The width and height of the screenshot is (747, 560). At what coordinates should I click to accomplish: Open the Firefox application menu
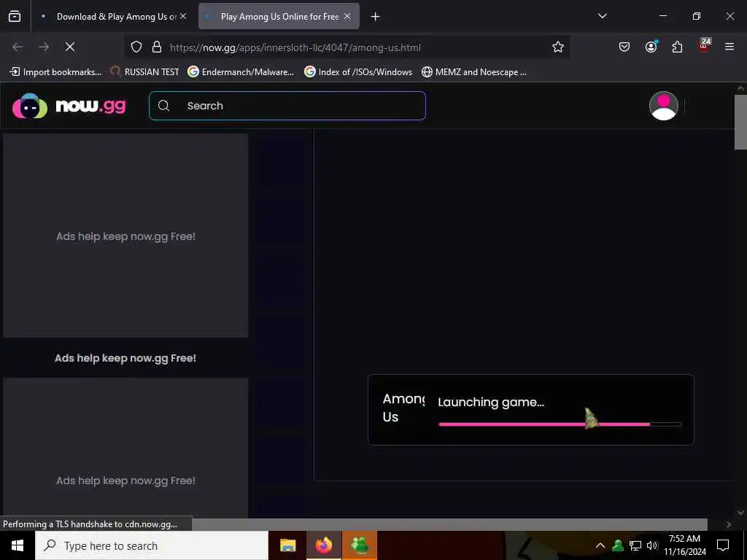[729, 47]
